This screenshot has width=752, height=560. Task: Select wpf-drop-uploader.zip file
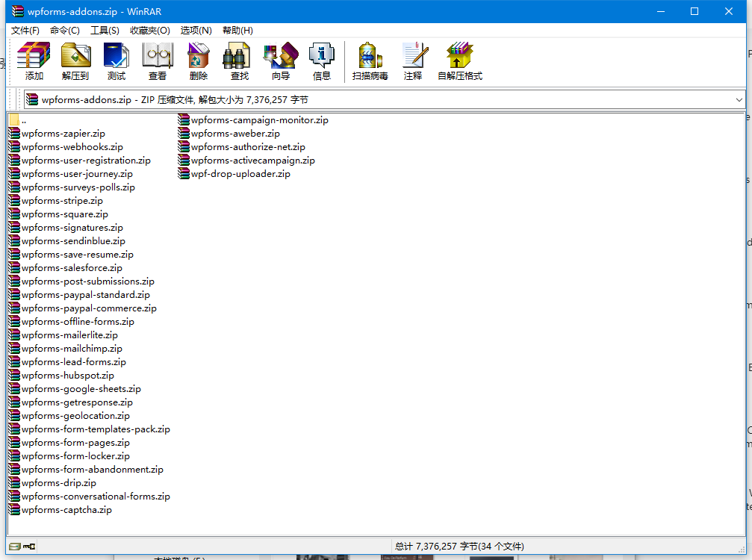[x=234, y=174]
